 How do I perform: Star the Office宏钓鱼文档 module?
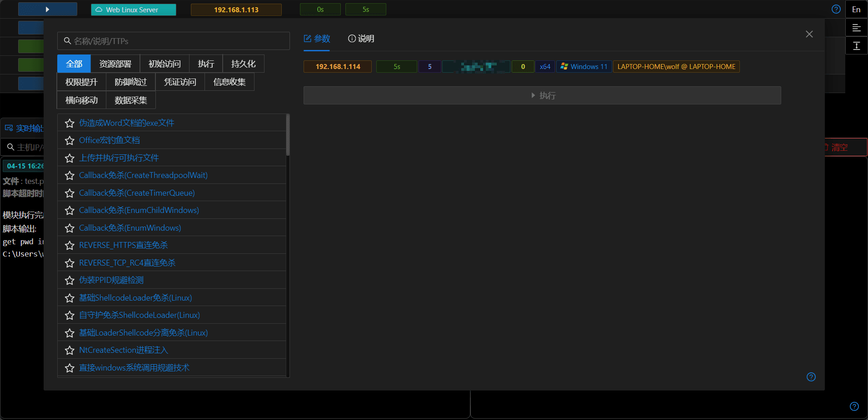click(x=70, y=140)
